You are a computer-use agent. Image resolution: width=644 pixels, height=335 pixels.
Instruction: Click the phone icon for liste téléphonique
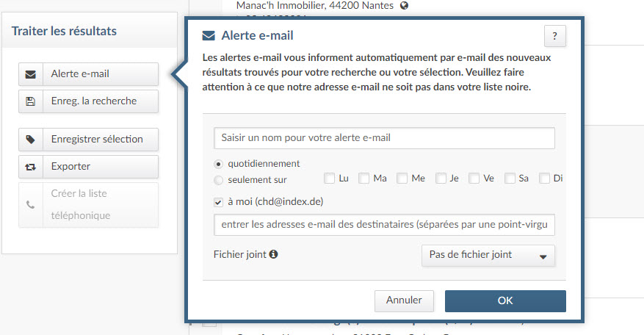point(30,205)
